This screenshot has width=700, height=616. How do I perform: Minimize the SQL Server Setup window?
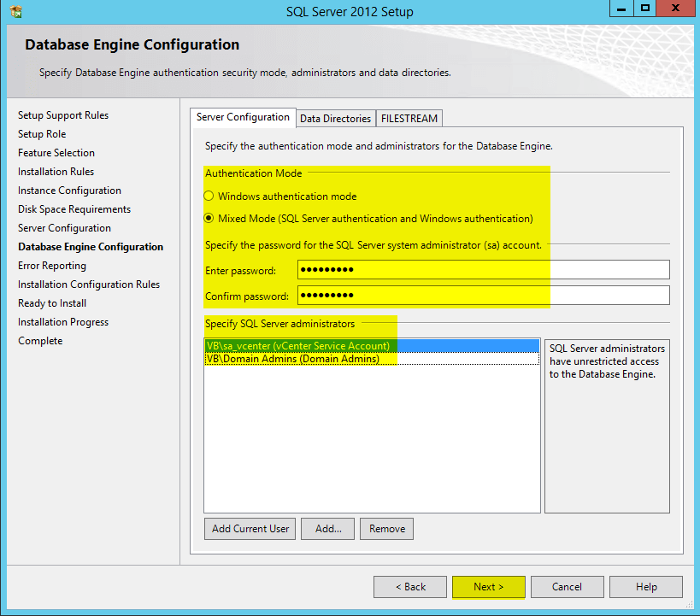(621, 9)
